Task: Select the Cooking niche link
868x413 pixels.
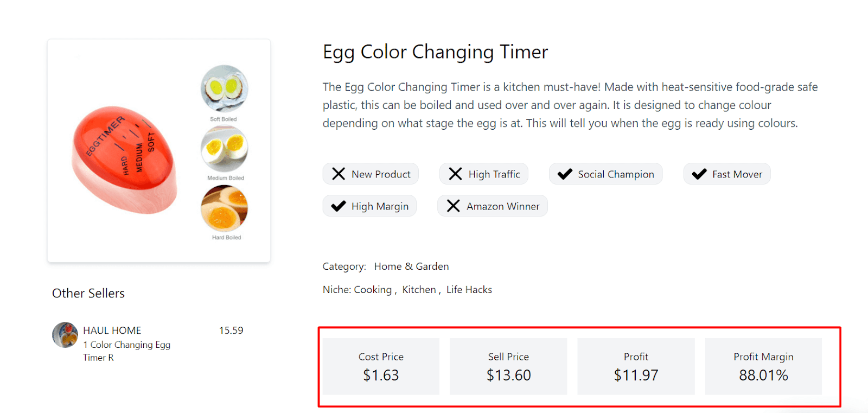Action: pos(373,290)
